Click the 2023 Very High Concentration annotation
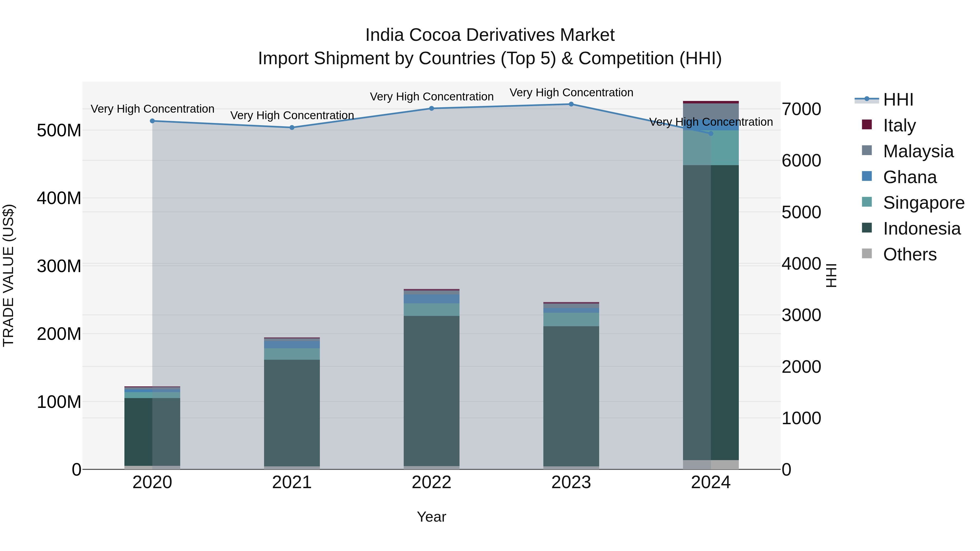Screen dimensions: 980x551 coord(571,93)
